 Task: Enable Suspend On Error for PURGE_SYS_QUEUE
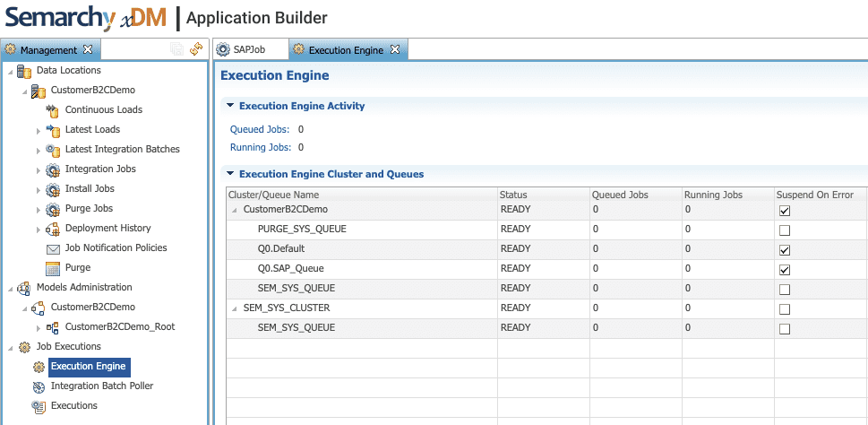pos(785,230)
